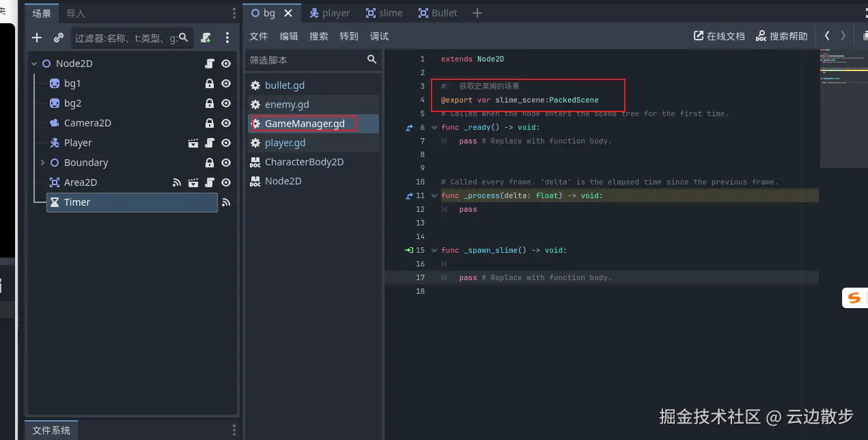Expand the Boundary node children
This screenshot has width=868, height=440.
[42, 163]
